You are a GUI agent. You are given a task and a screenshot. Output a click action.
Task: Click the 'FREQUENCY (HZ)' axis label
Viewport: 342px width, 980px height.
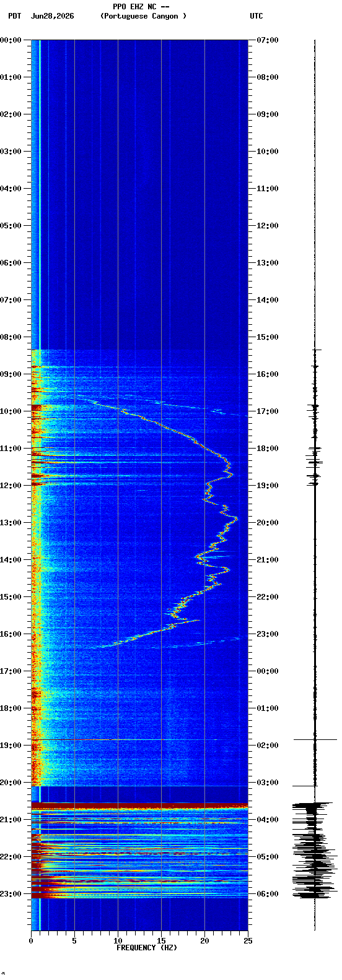click(x=147, y=948)
